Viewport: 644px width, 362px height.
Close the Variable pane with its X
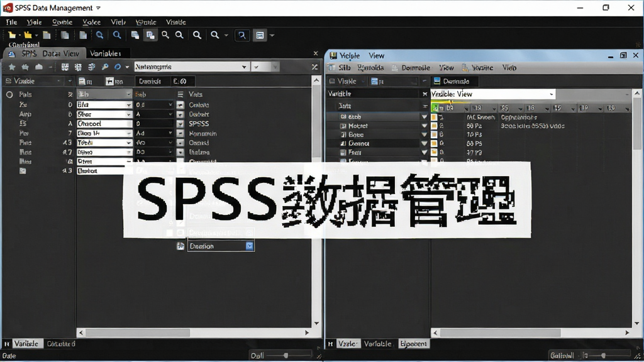coord(425,94)
